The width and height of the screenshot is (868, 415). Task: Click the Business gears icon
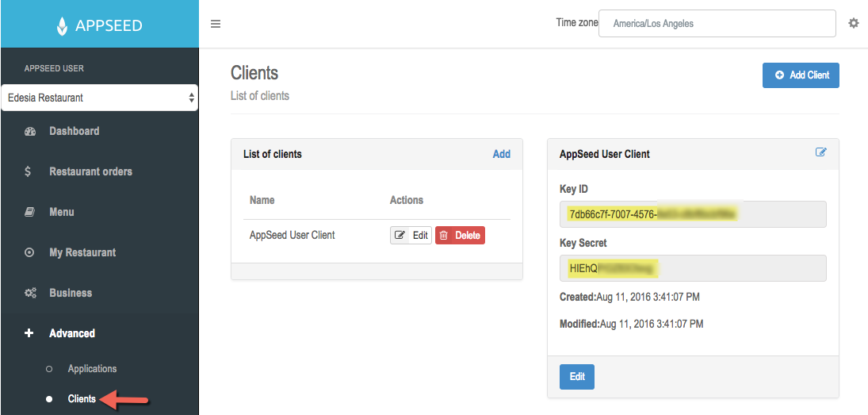click(30, 293)
